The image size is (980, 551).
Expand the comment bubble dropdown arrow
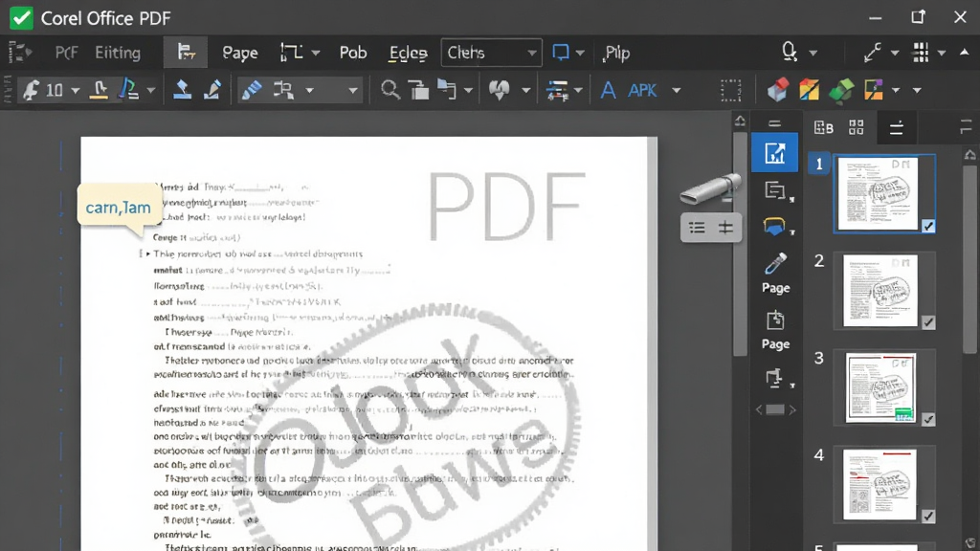(580, 54)
